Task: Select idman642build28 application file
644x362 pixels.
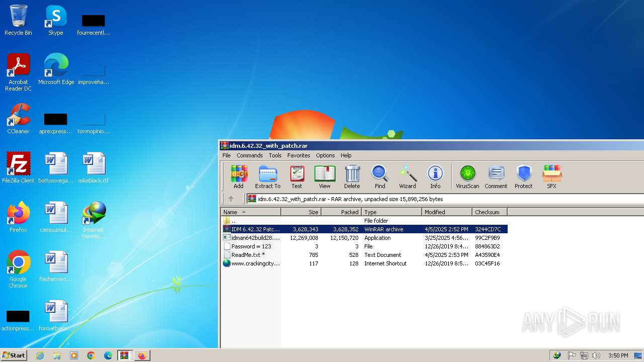Action: click(x=364, y=238)
